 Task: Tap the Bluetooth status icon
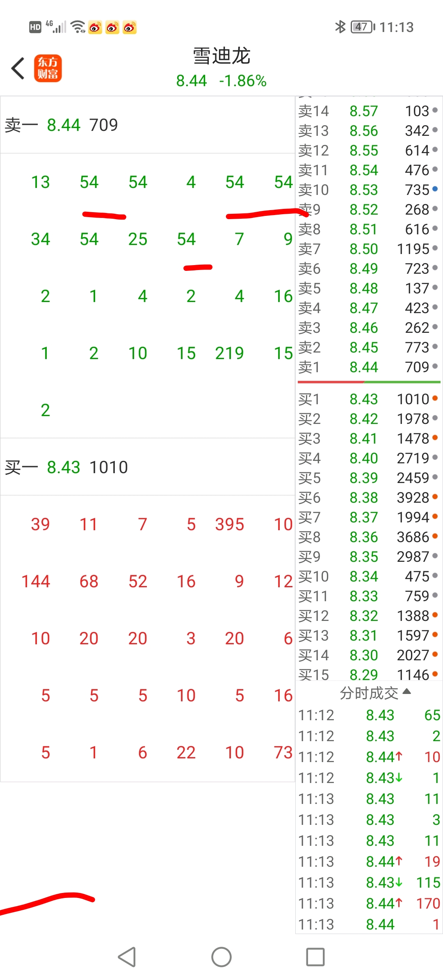(340, 27)
